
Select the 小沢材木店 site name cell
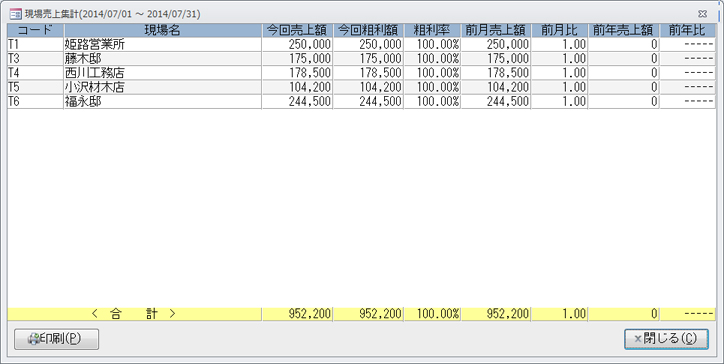(x=163, y=87)
